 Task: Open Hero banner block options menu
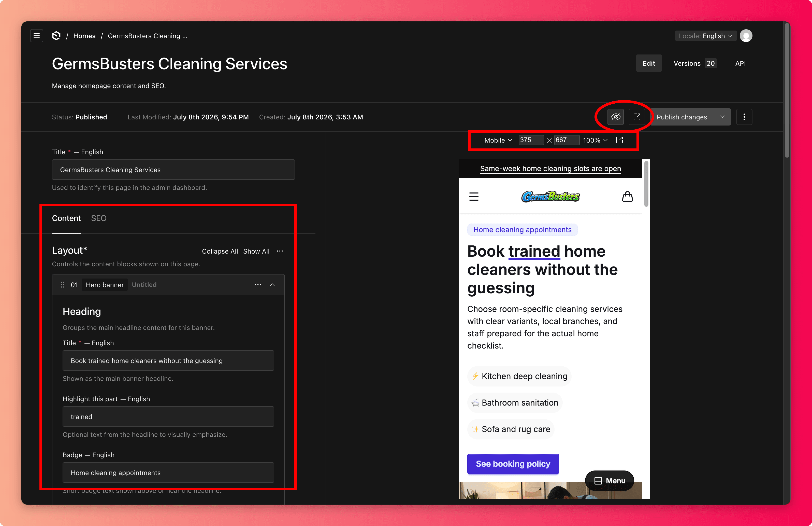tap(258, 285)
